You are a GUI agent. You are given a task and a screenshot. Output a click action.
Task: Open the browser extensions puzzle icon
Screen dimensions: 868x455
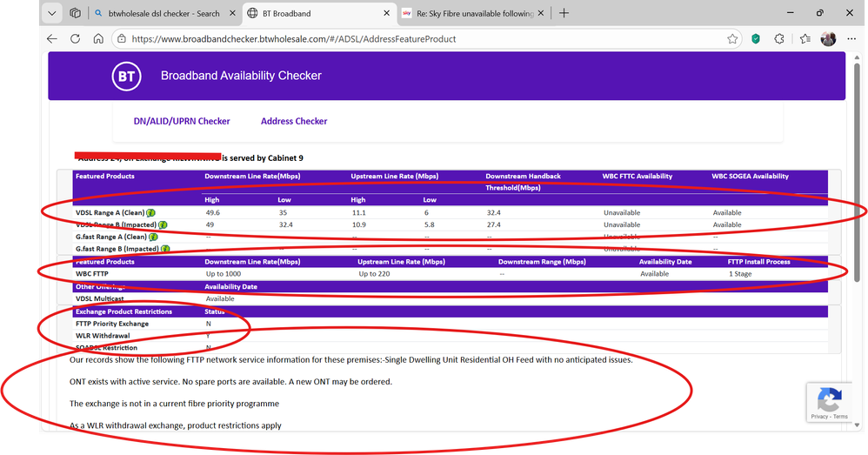(x=778, y=39)
